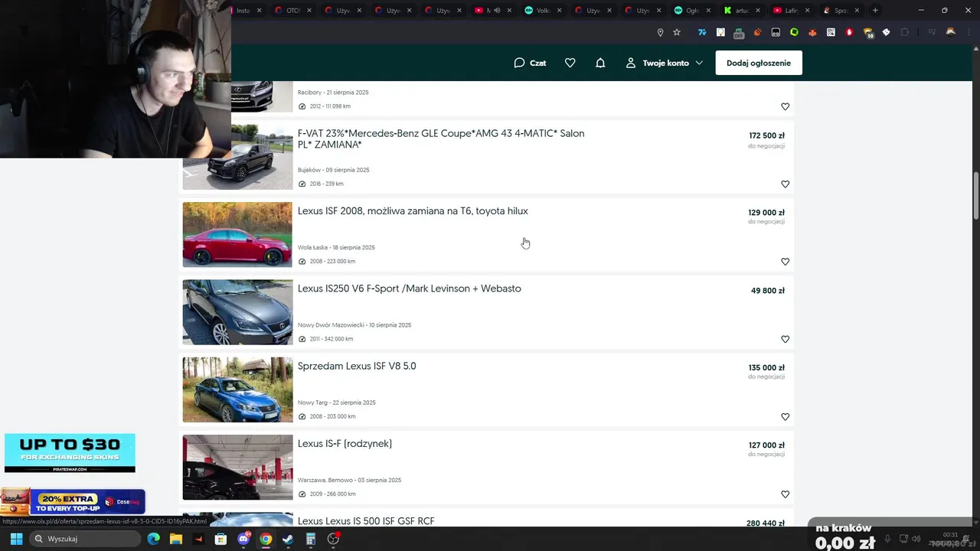
Task: Click the 49 800 zł price
Action: (x=768, y=291)
